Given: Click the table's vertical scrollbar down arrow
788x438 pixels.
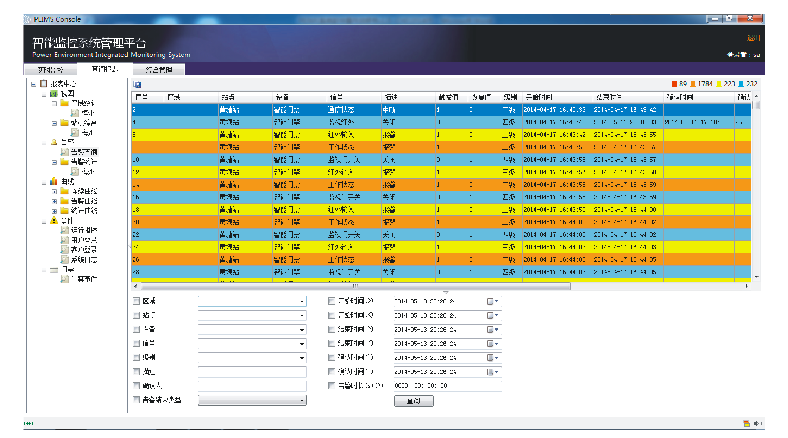Looking at the screenshot, I should pyautogui.click(x=756, y=277).
